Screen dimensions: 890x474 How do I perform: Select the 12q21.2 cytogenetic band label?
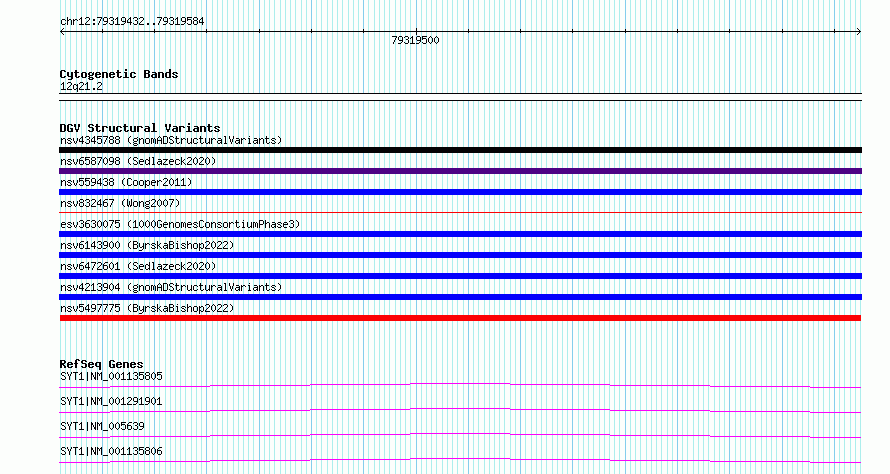click(x=81, y=86)
